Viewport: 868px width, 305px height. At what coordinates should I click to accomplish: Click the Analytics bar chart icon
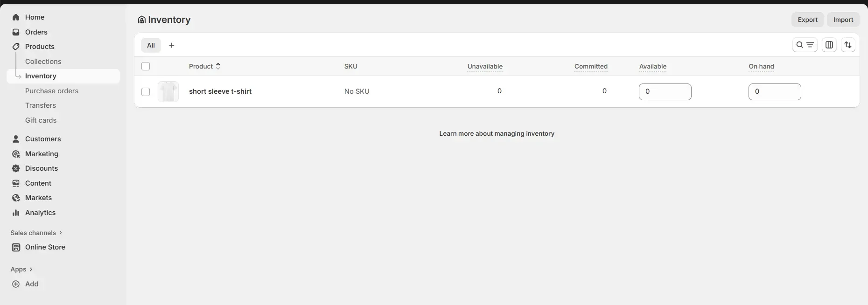(16, 213)
